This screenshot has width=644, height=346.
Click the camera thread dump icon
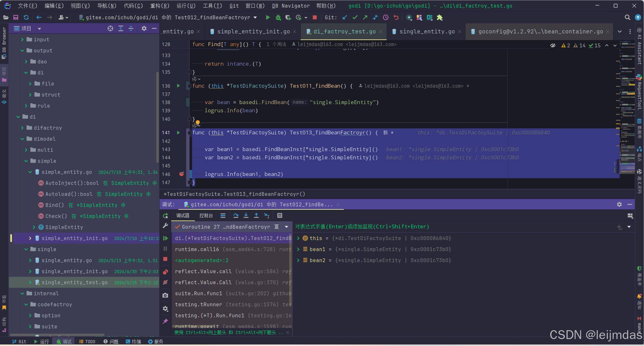tap(165, 295)
